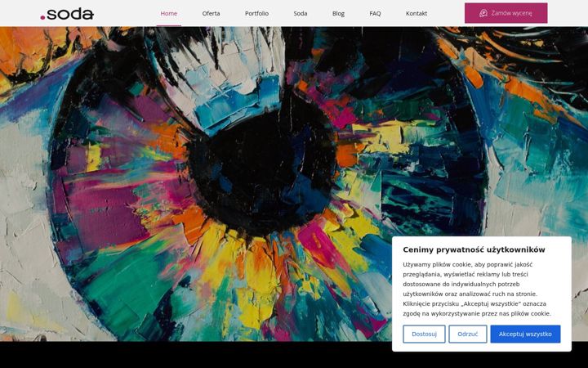Click the Cenimy prywatność użytkowników heading
Image resolution: width=588 pixels, height=368 pixels.
(474, 249)
